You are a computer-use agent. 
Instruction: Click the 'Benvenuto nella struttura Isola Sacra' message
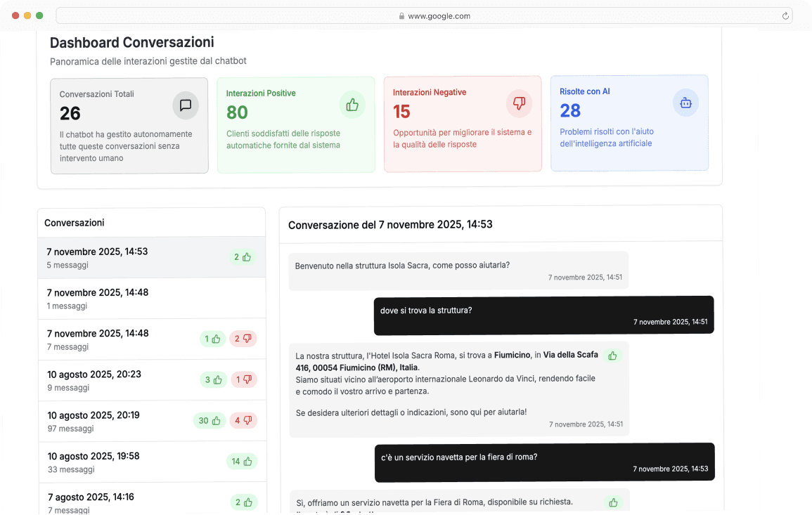(x=458, y=270)
